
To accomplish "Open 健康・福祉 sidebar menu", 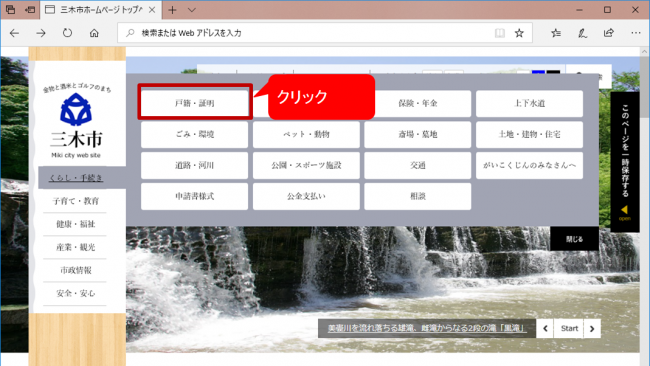I will click(76, 224).
